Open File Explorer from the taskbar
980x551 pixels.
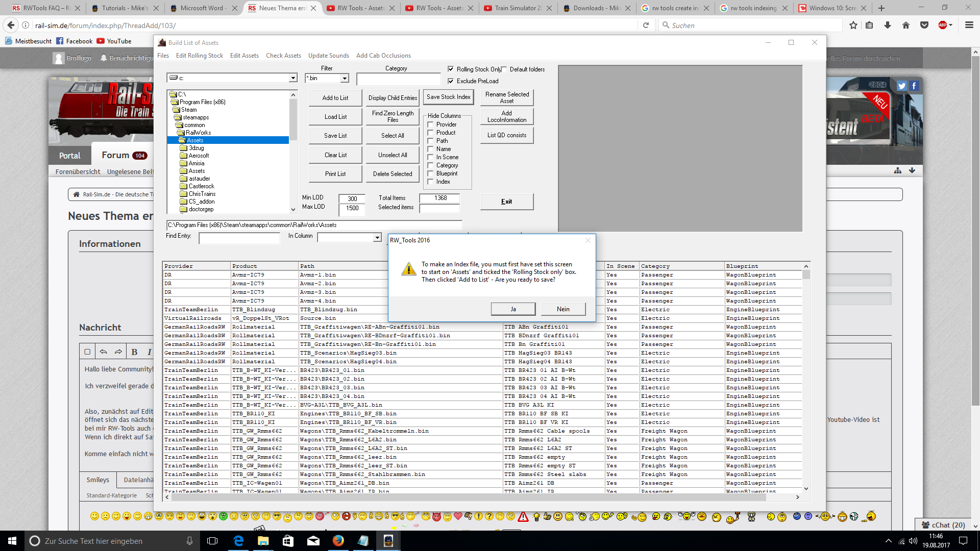[263, 541]
